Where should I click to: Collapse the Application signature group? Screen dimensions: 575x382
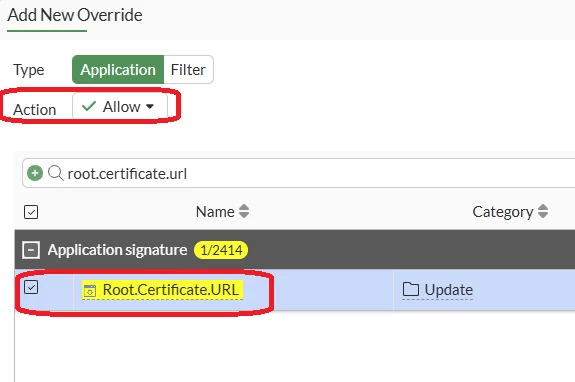coord(31,250)
